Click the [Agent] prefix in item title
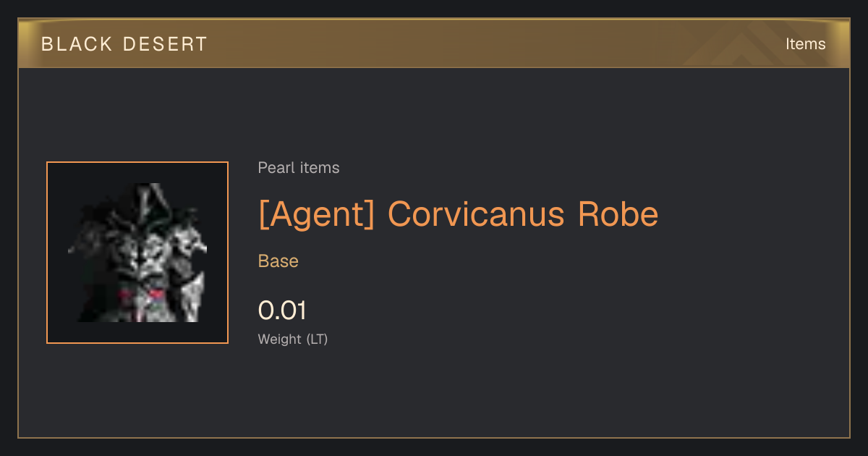Viewport: 868px width, 456px height. pos(316,215)
